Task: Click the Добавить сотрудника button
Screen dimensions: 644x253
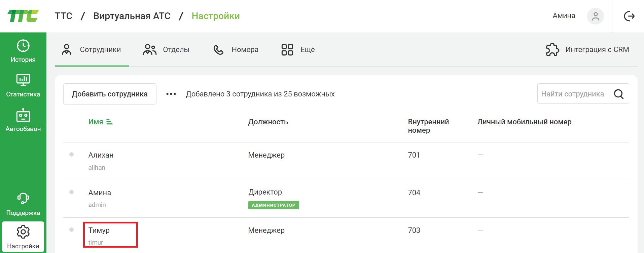Action: [110, 94]
